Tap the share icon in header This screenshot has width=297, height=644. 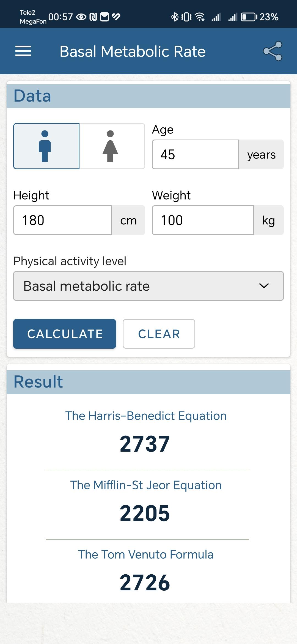273,51
